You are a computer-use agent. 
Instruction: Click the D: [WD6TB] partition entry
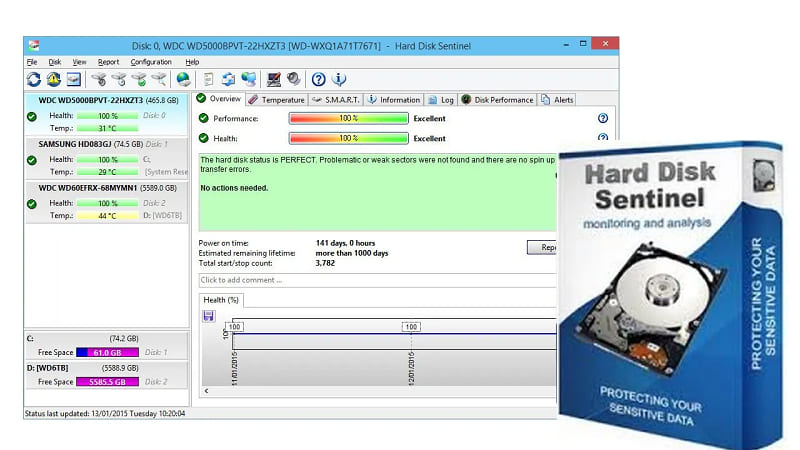107,375
